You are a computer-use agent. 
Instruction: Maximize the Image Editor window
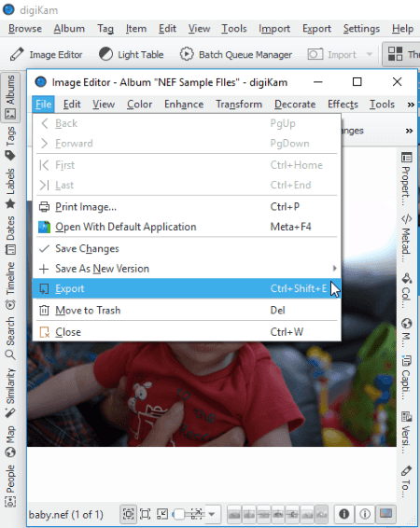[x=357, y=82]
